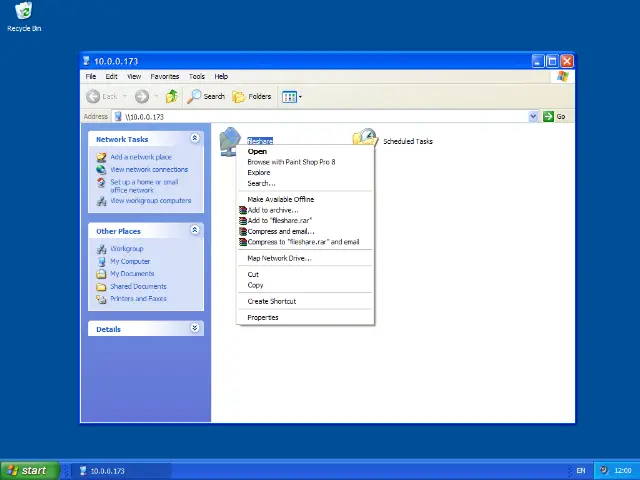Image resolution: width=640 pixels, height=480 pixels.
Task: Open the Forward history dropdown arrow
Action: point(156,97)
